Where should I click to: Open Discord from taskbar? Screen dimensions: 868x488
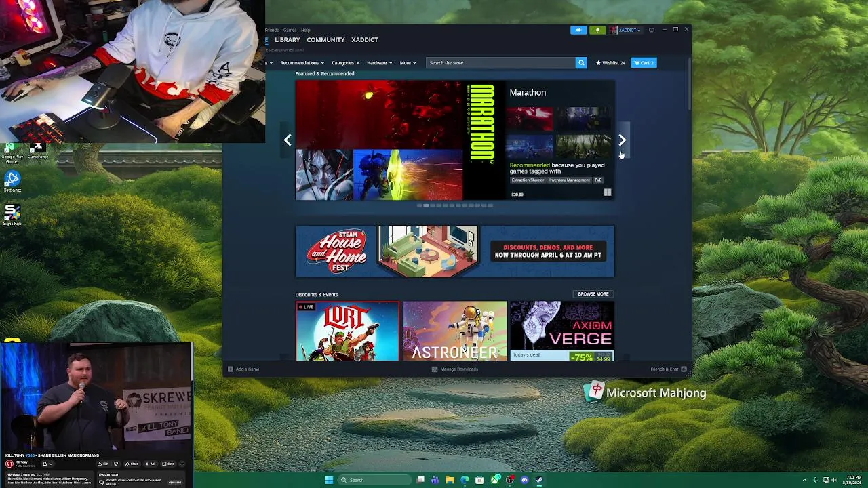[524, 480]
